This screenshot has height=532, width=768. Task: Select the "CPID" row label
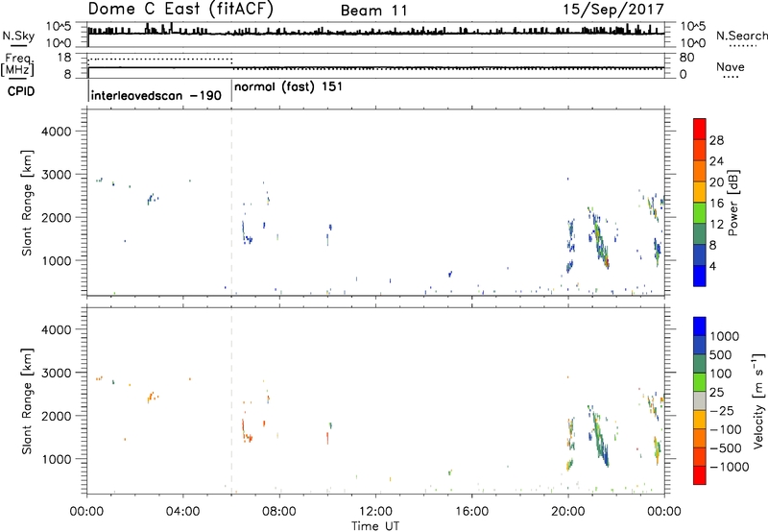tap(21, 91)
